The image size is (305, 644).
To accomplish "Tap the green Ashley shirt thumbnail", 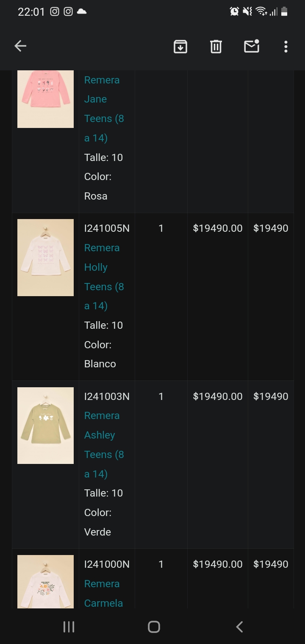I will (45, 425).
